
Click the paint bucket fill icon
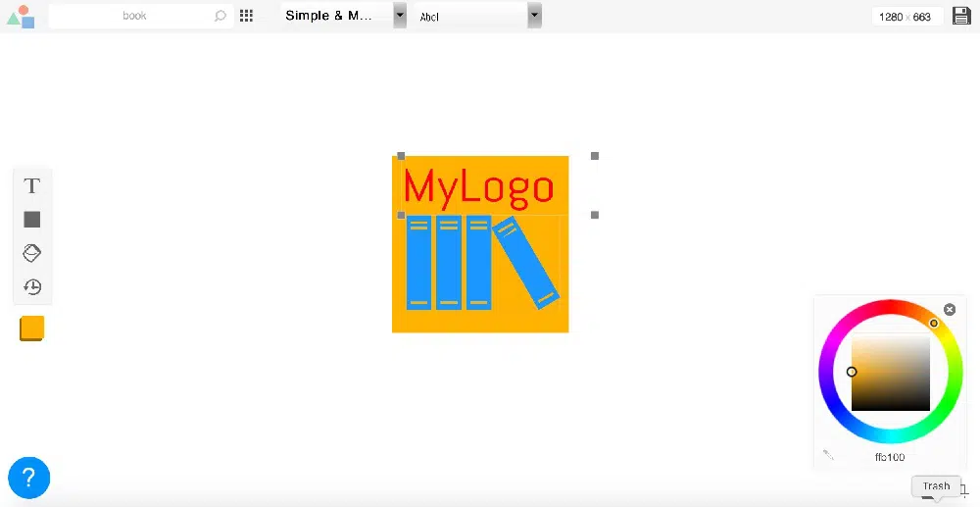(32, 253)
